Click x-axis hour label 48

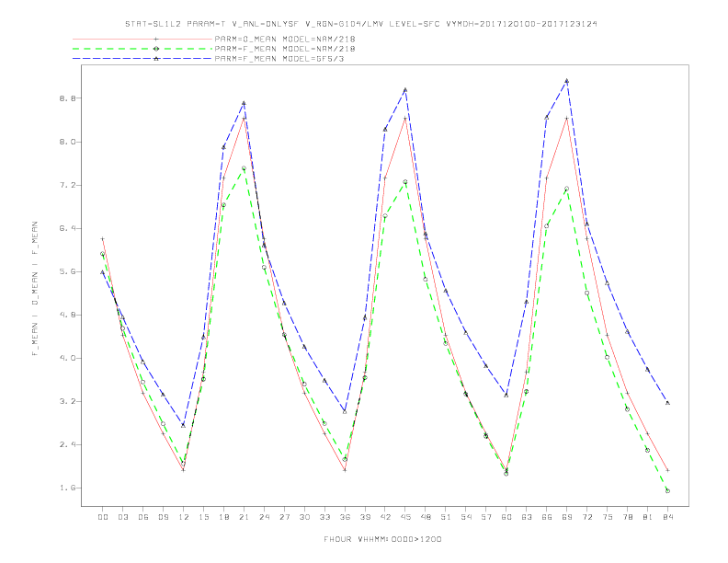(x=426, y=517)
